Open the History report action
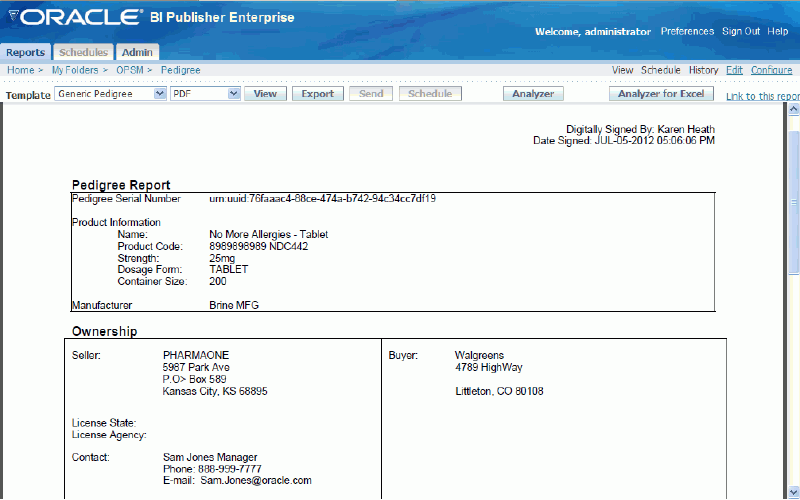This screenshot has height=500, width=800. coord(704,70)
